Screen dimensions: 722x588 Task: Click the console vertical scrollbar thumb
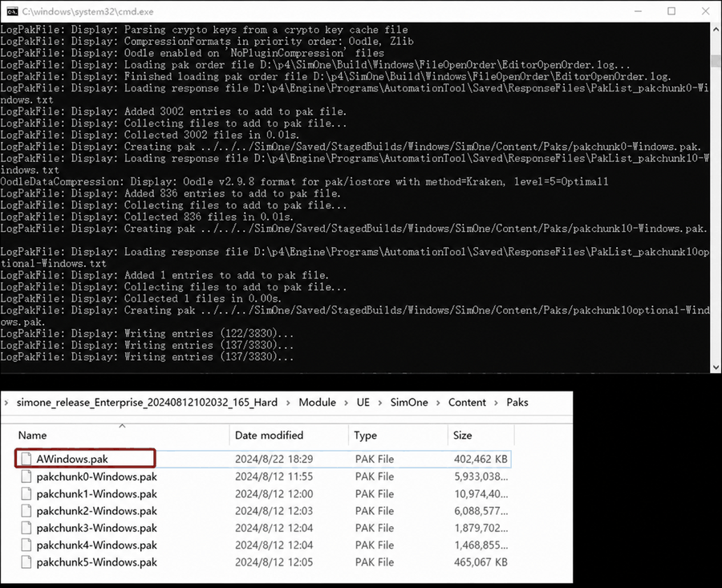click(x=716, y=61)
